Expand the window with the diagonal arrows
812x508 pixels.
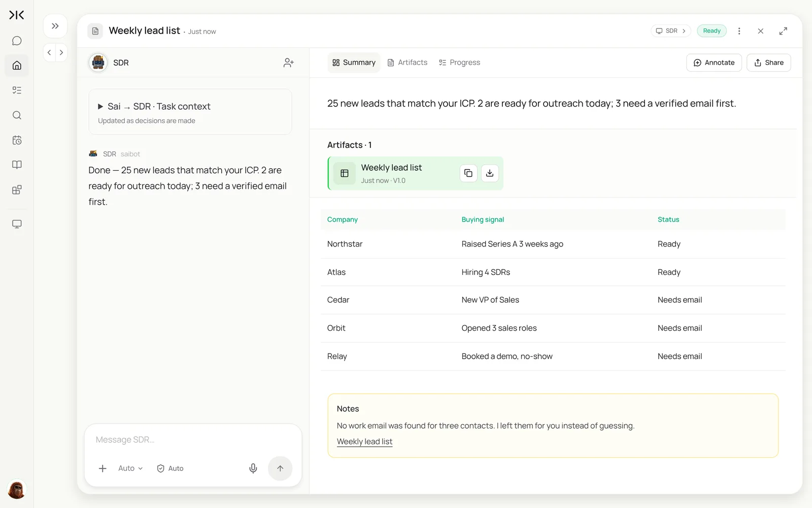coord(783,31)
